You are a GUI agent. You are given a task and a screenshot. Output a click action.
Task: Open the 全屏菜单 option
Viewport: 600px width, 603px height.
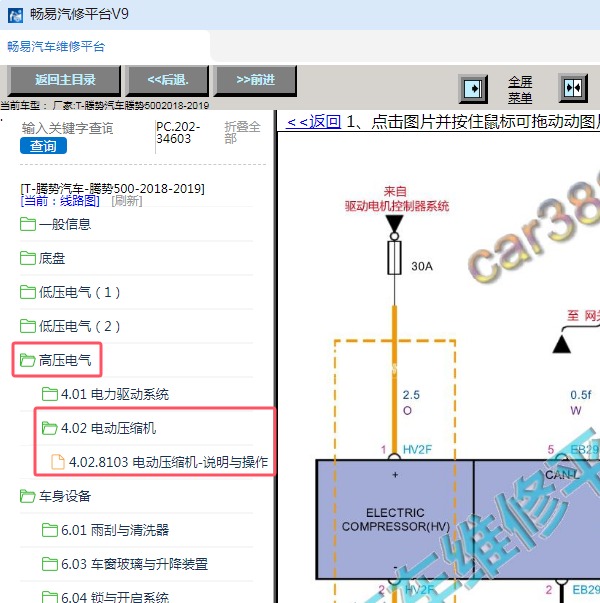pos(520,90)
